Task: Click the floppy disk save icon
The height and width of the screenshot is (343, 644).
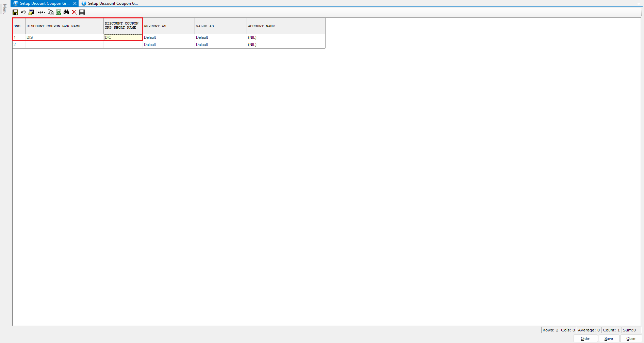Action: 15,12
